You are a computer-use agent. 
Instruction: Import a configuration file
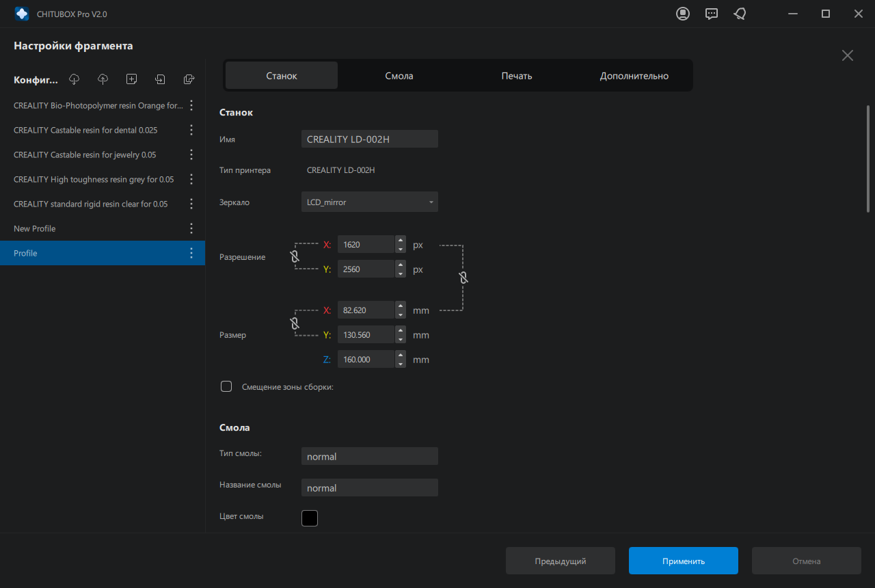[x=161, y=79]
